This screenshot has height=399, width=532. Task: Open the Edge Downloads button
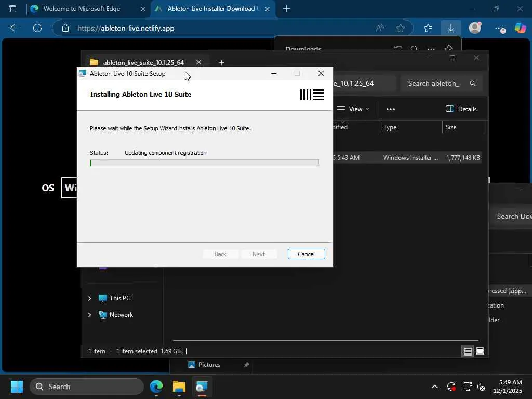click(x=450, y=28)
